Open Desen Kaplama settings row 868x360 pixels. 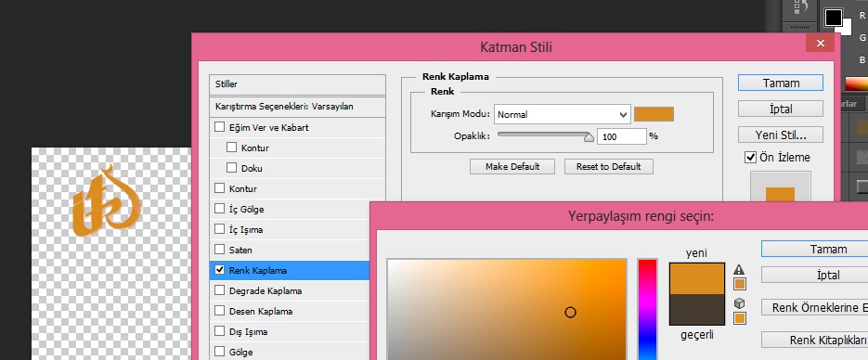(290, 312)
